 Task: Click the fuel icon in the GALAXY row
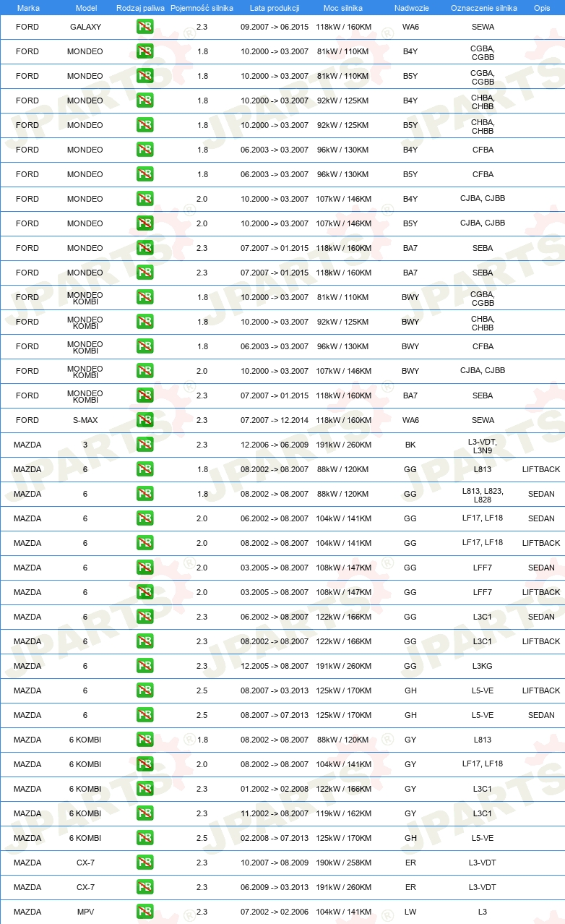pyautogui.click(x=145, y=27)
